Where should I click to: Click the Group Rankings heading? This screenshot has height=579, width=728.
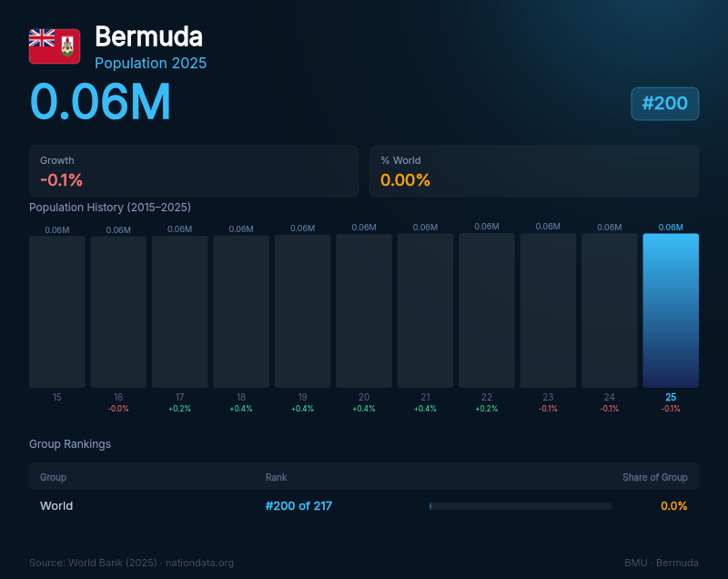click(70, 444)
